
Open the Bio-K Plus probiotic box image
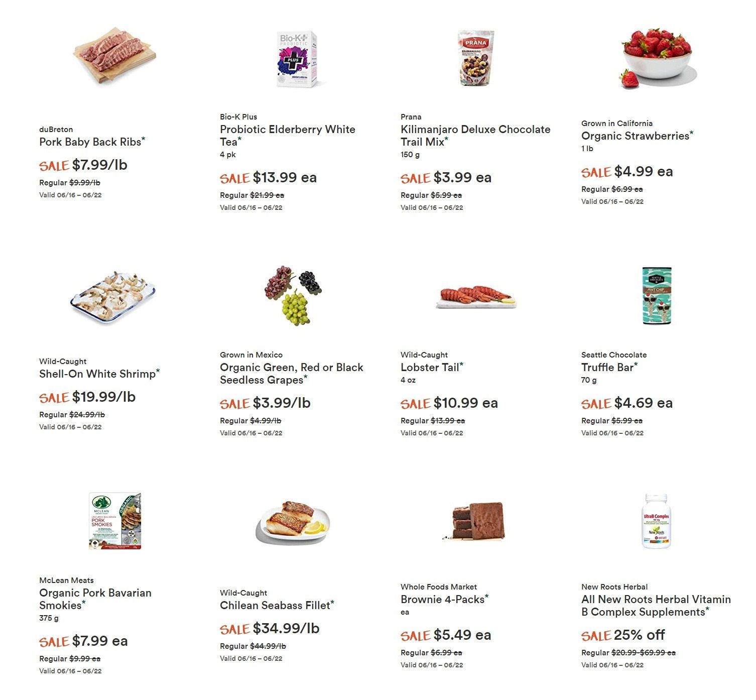[x=297, y=59]
